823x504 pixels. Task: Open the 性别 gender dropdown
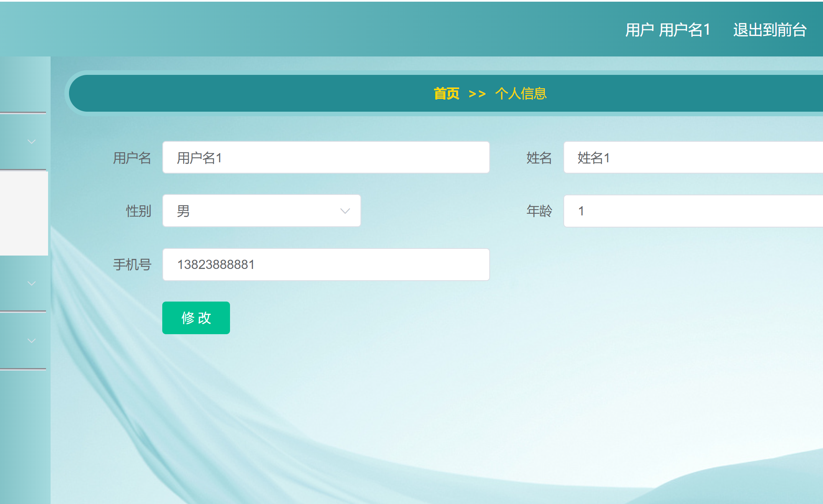(x=261, y=211)
